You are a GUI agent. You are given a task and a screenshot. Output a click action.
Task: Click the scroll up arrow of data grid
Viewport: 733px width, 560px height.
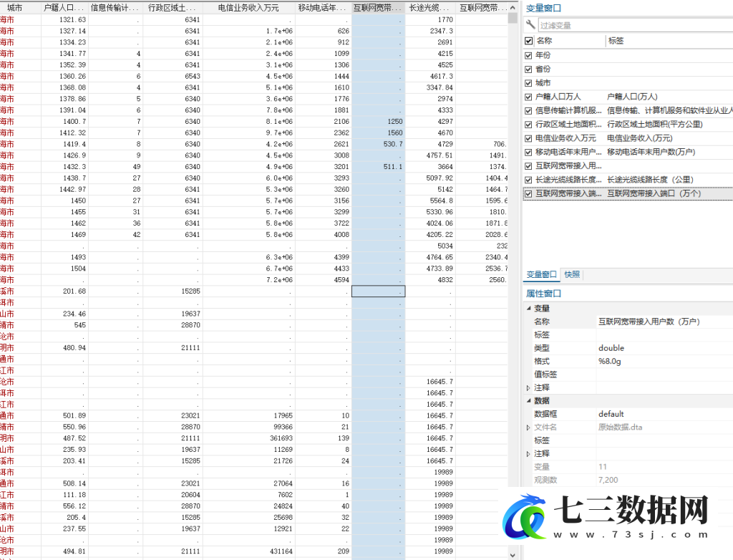click(x=513, y=8)
